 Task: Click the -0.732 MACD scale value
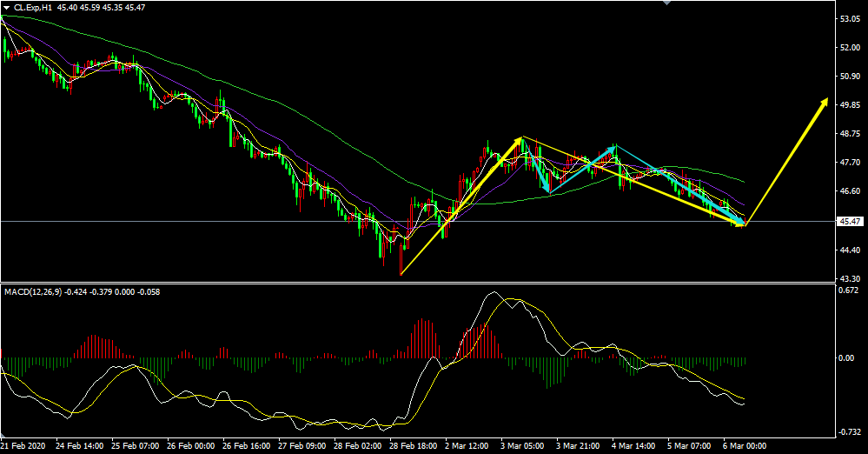[850, 431]
